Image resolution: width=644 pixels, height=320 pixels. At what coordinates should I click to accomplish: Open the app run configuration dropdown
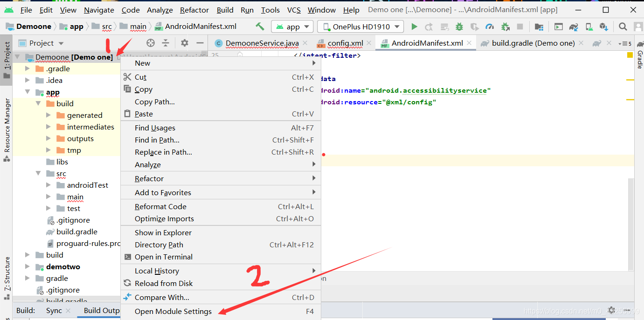[292, 27]
